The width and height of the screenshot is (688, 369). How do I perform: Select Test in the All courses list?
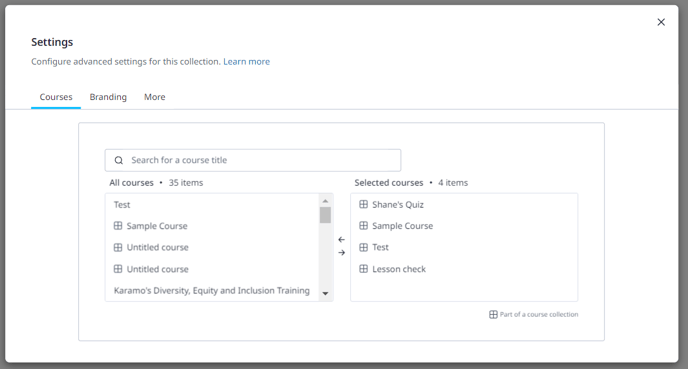click(212, 204)
